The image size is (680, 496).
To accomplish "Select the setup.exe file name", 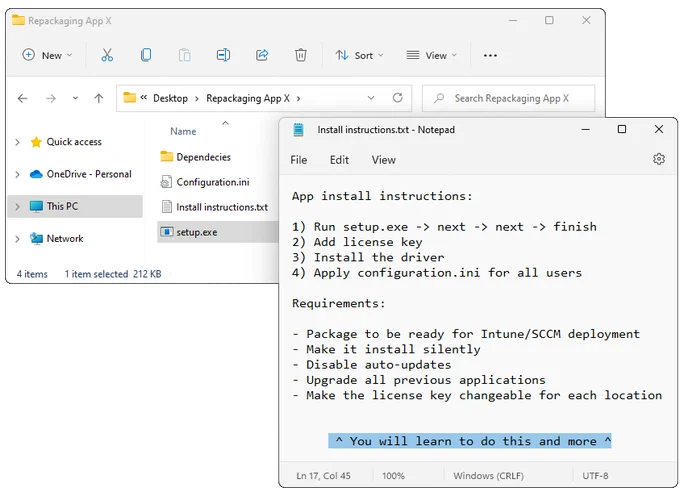I will click(x=197, y=232).
